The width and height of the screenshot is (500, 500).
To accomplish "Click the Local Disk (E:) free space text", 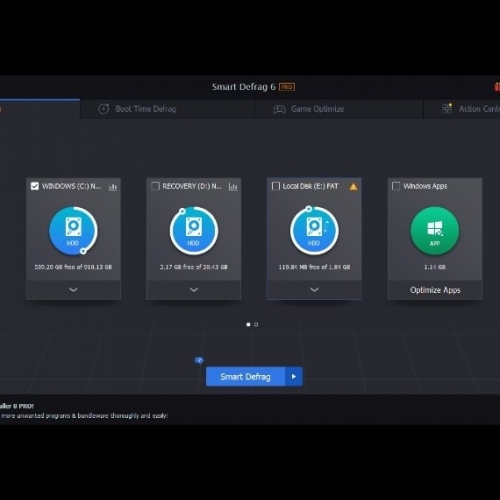I will point(314,267).
